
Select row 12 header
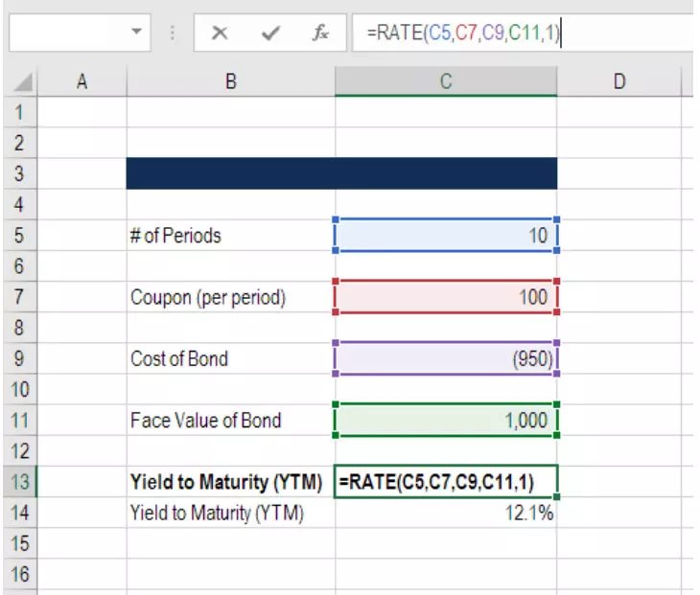pos(19,451)
